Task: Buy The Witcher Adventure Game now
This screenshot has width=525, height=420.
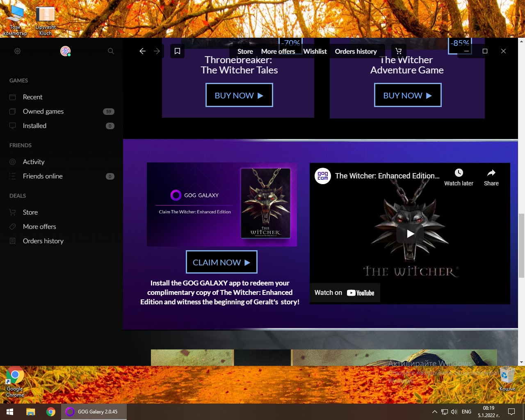Action: [x=408, y=95]
